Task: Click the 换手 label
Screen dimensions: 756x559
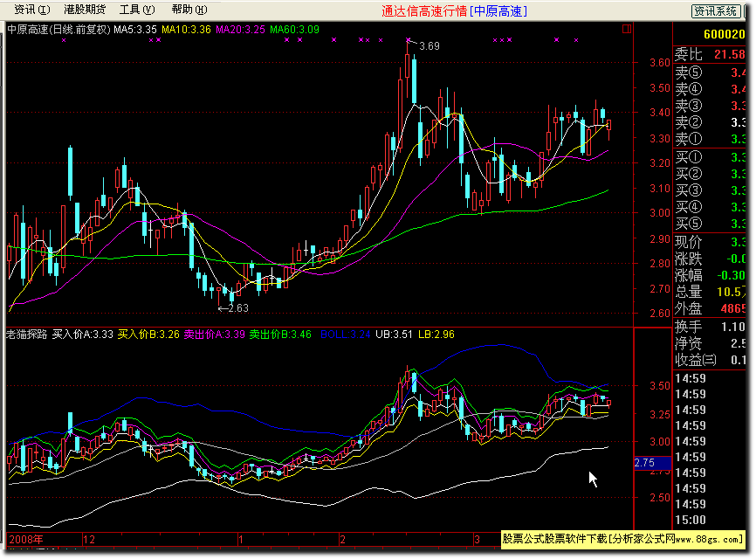Action: tap(688, 327)
